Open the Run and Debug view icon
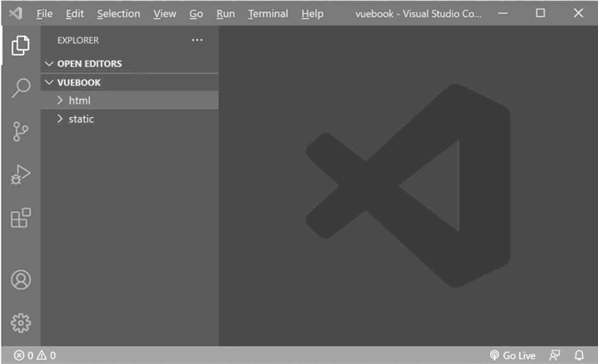 click(21, 175)
